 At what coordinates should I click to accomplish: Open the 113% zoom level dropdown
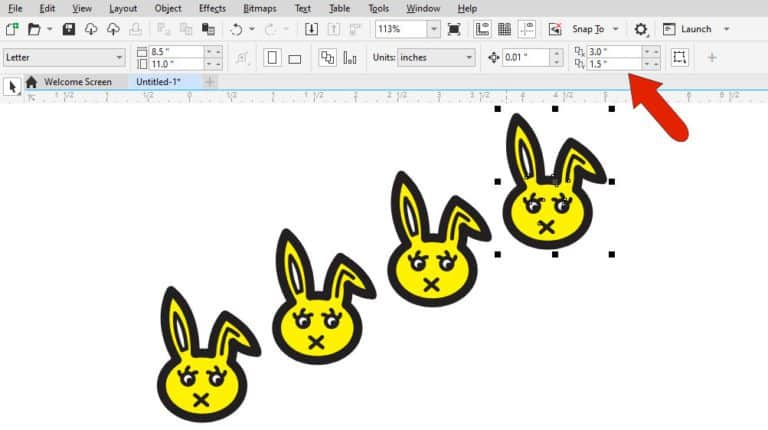click(433, 29)
